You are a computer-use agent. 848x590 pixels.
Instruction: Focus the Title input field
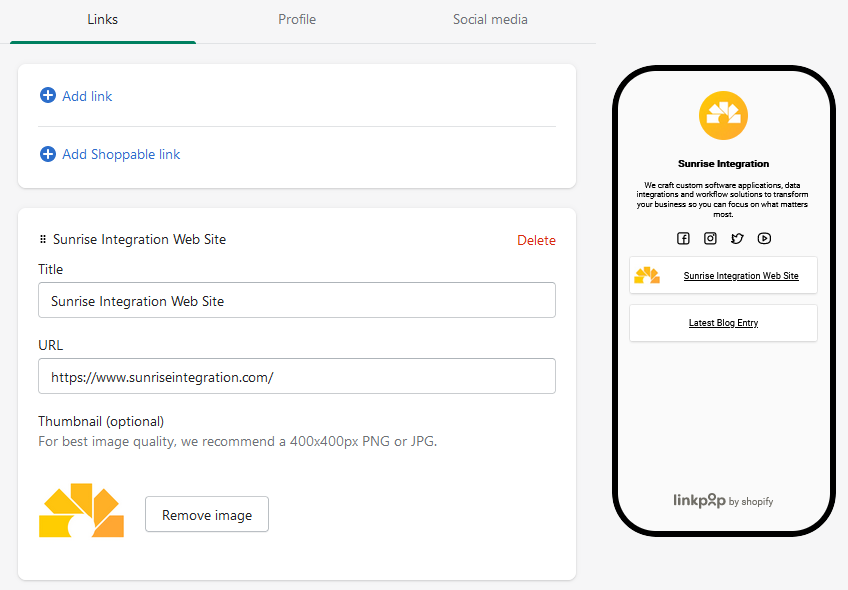(297, 300)
